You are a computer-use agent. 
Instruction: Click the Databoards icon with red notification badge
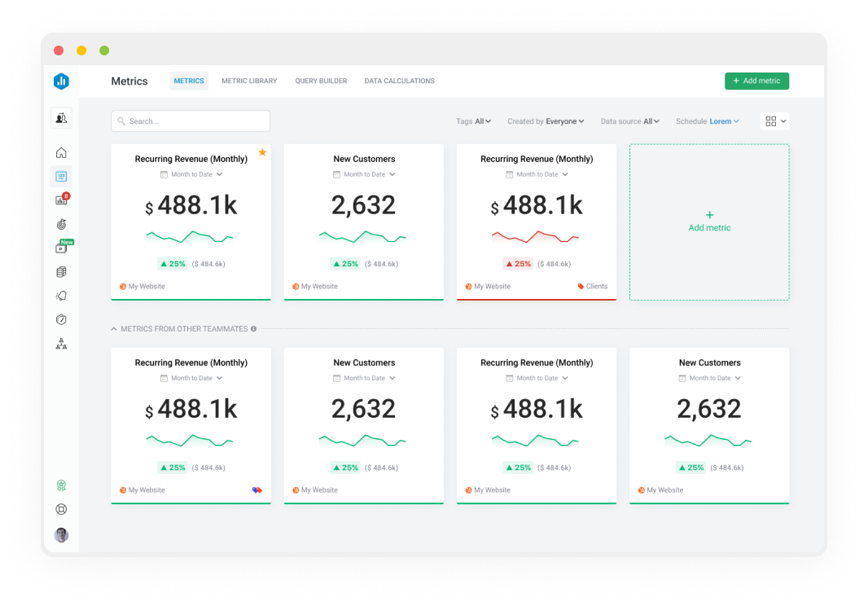(x=61, y=200)
